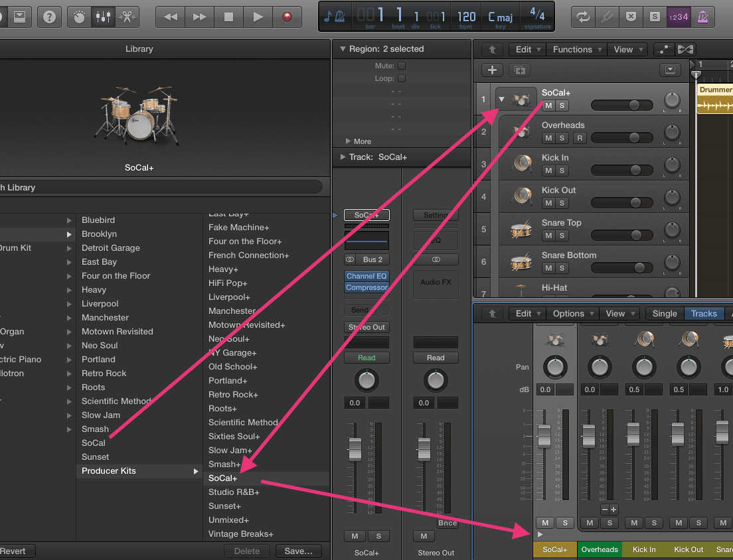
Task: Open the Global Tracks dropdown arrow button
Action: point(670,70)
